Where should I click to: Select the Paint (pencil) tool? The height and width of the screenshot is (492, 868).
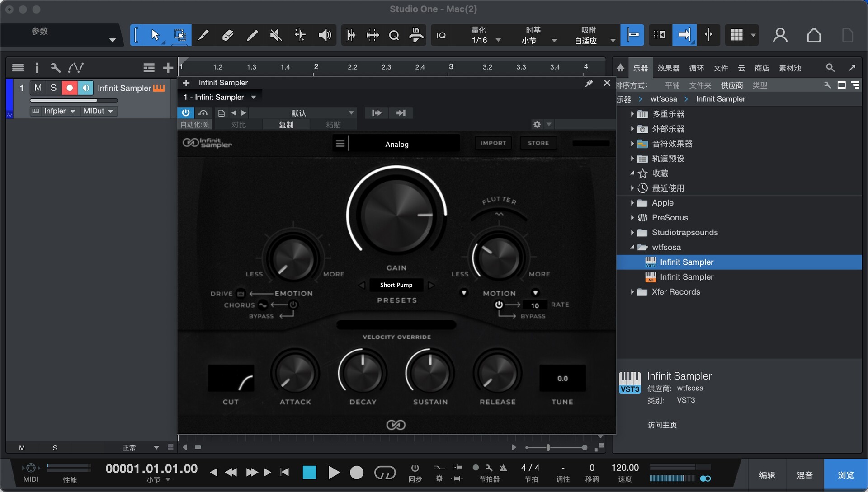point(252,35)
